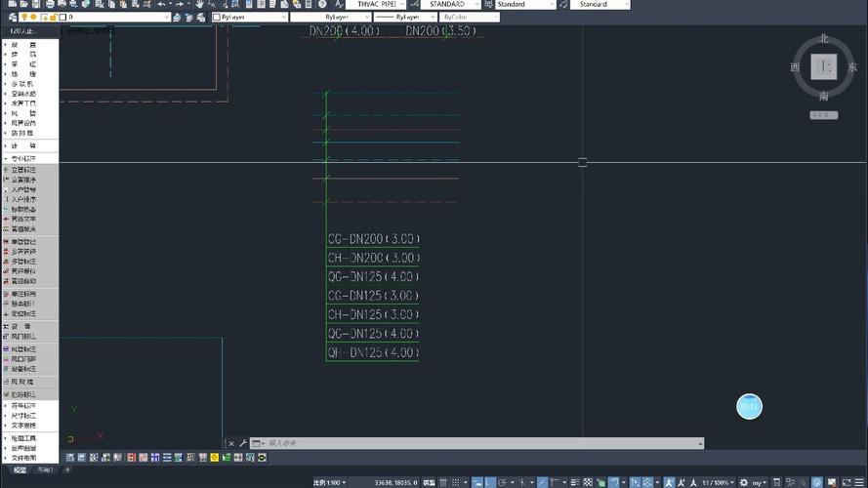Click the help question mark icon
This screenshot has height=488, width=868.
[322, 5]
